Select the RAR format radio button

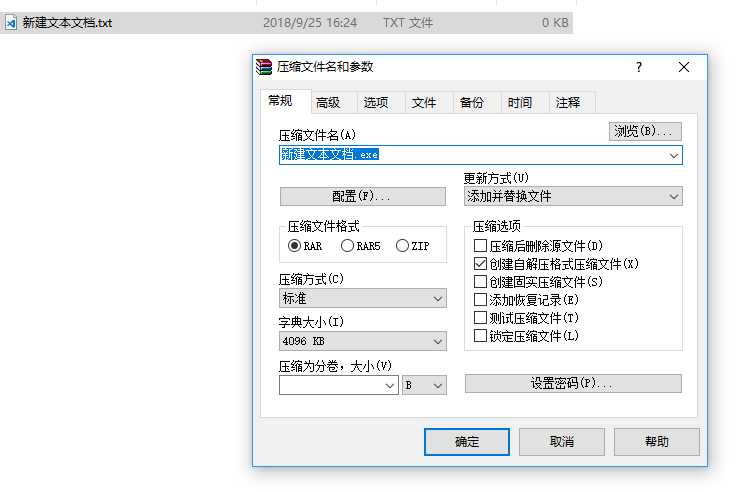(x=295, y=246)
